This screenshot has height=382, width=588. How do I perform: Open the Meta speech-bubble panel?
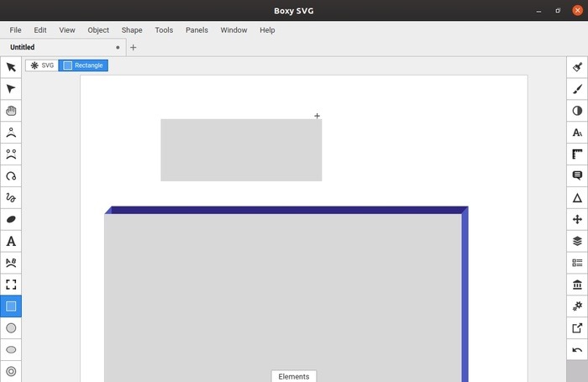click(577, 175)
